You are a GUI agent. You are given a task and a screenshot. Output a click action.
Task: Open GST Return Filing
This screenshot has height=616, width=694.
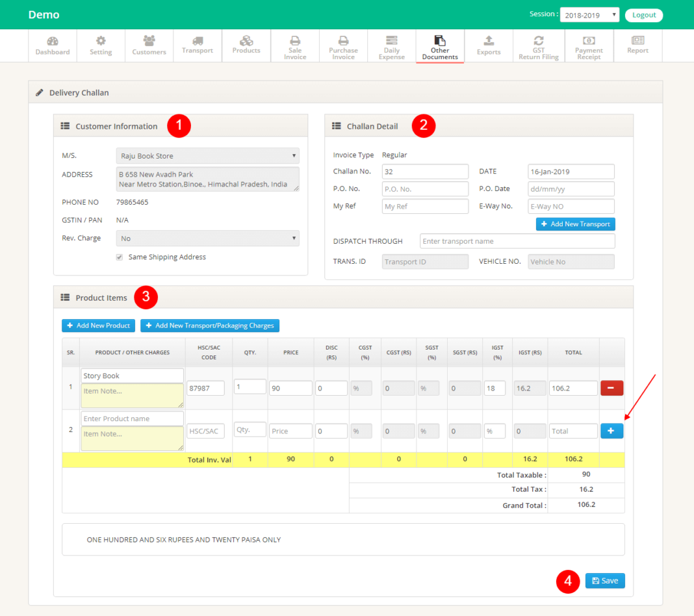539,45
